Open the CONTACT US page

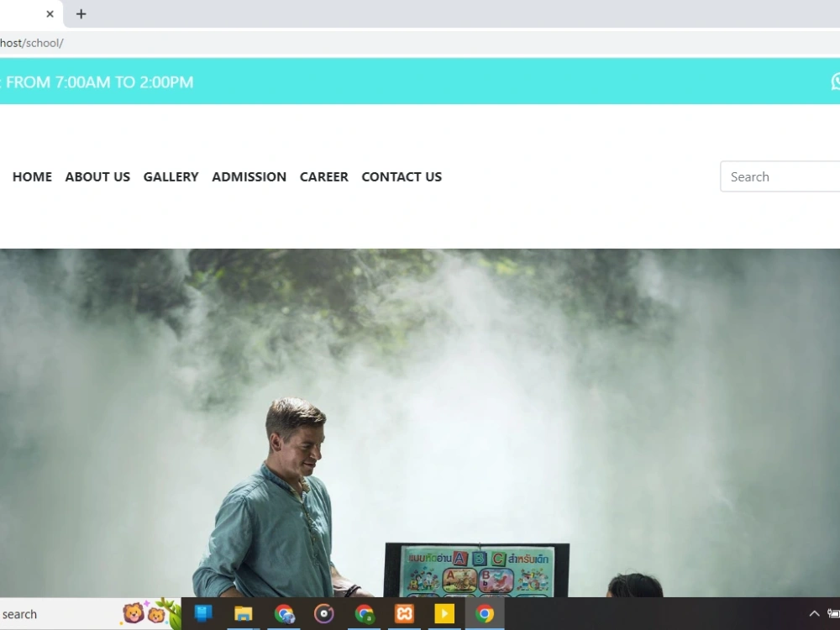click(402, 176)
